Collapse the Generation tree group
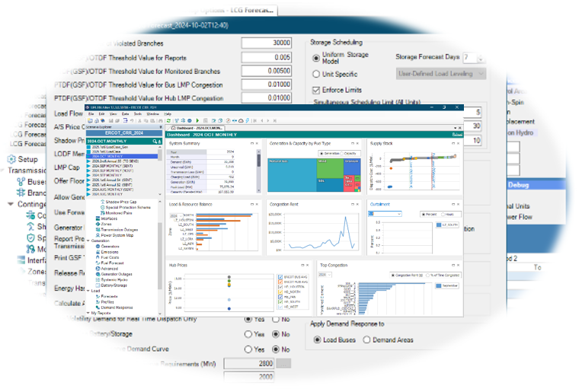Screen dimensions: 582x392 pos(88,241)
